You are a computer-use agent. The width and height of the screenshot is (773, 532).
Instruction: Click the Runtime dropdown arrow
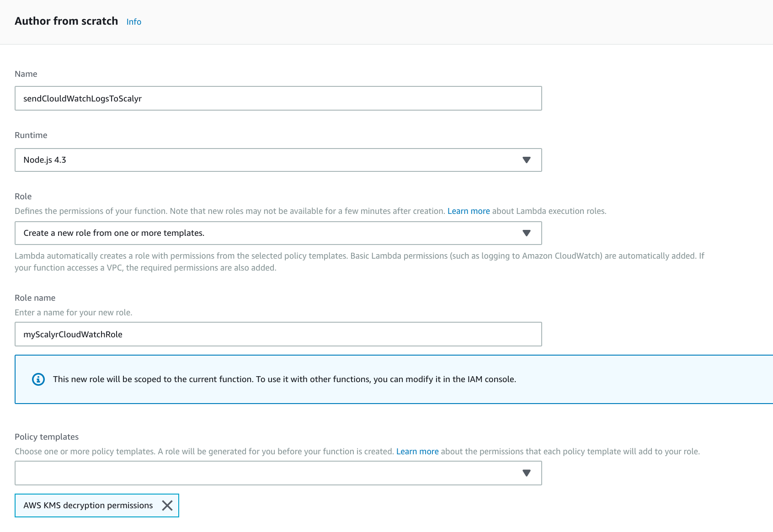coord(526,160)
